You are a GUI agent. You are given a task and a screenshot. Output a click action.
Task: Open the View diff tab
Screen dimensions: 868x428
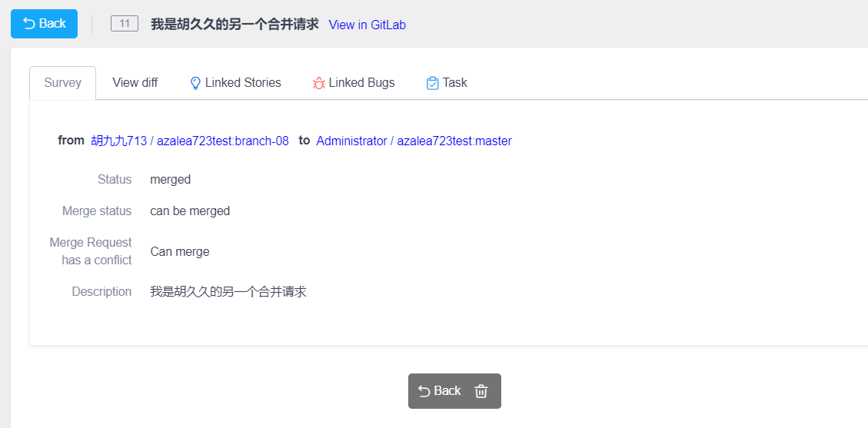point(135,83)
